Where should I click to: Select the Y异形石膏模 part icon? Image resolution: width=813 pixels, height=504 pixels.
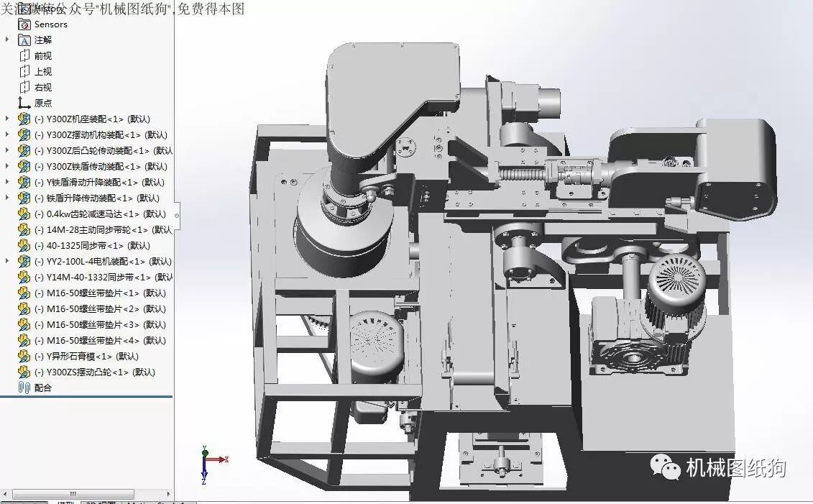[24, 356]
